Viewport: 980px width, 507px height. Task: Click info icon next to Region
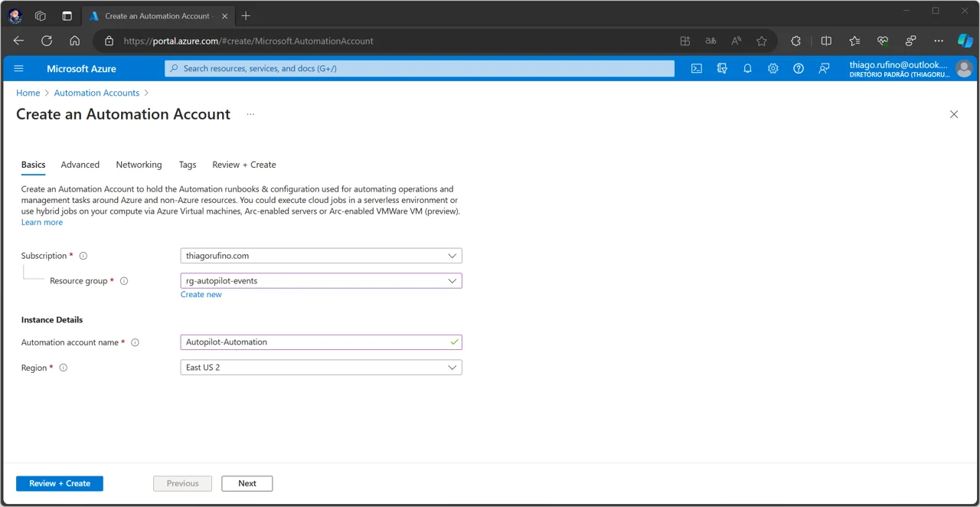click(x=64, y=368)
